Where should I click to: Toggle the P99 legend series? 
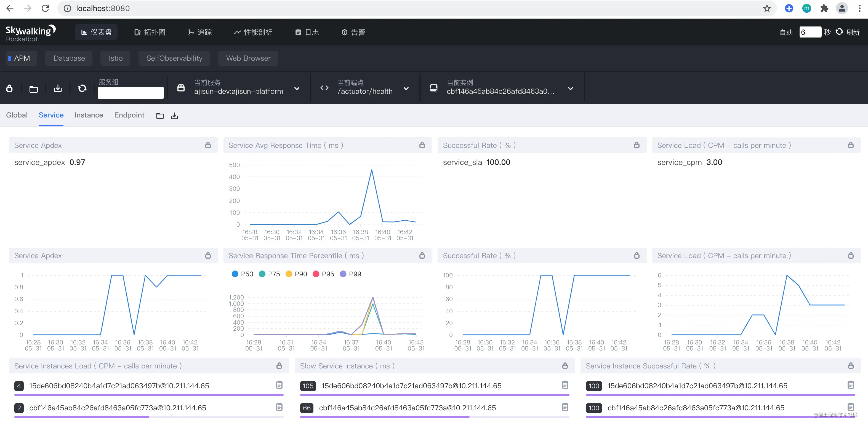[350, 274]
